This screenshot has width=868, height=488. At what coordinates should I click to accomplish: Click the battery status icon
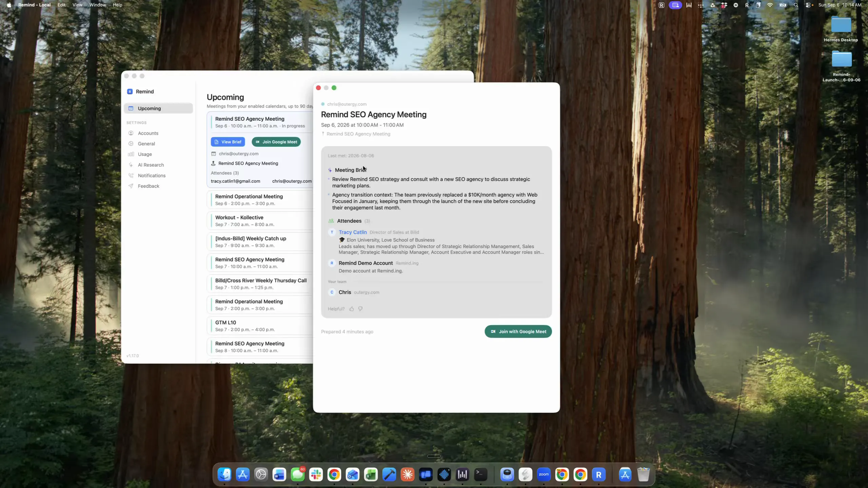pyautogui.click(x=783, y=5)
